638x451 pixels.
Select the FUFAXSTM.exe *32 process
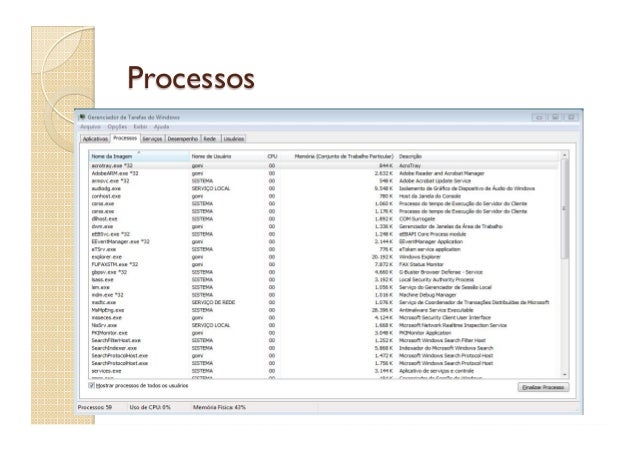324,265
